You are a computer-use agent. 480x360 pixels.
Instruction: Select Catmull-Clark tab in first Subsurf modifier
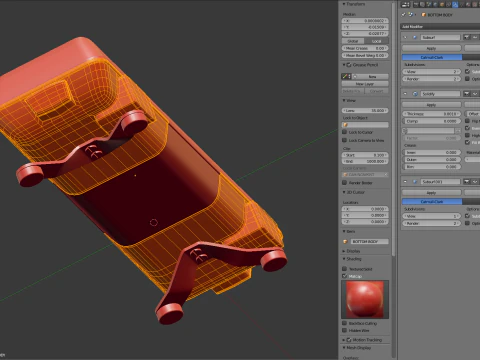pyautogui.click(x=432, y=57)
